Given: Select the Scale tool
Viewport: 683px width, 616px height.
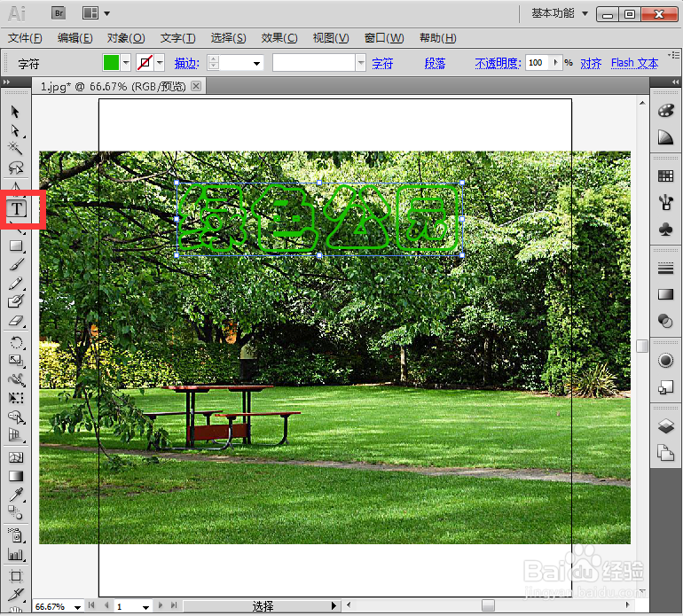Looking at the screenshot, I should (16, 361).
